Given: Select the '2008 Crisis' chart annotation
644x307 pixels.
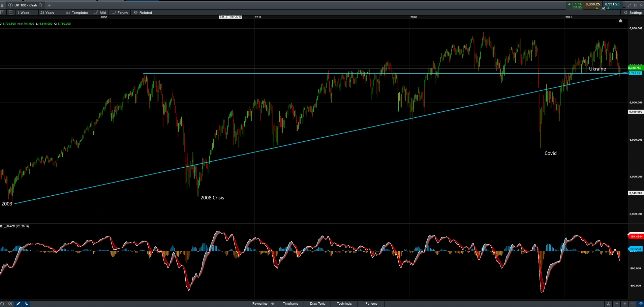Looking at the screenshot, I should pyautogui.click(x=212, y=198).
